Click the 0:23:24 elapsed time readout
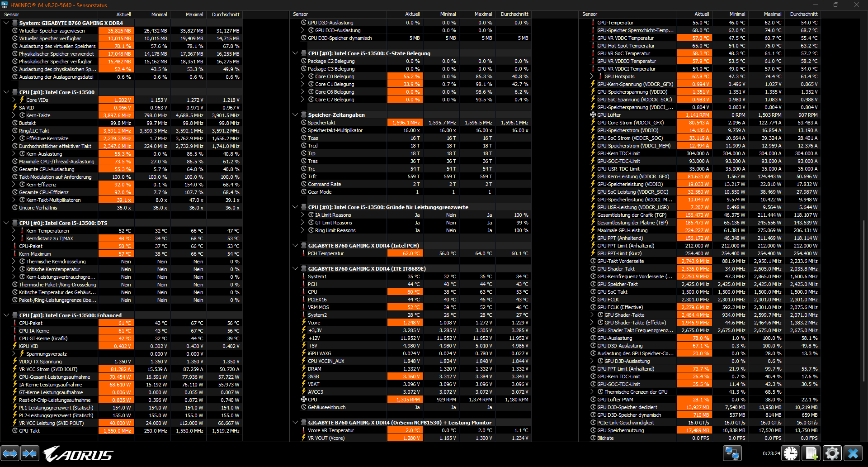The image size is (868, 467). (771, 453)
